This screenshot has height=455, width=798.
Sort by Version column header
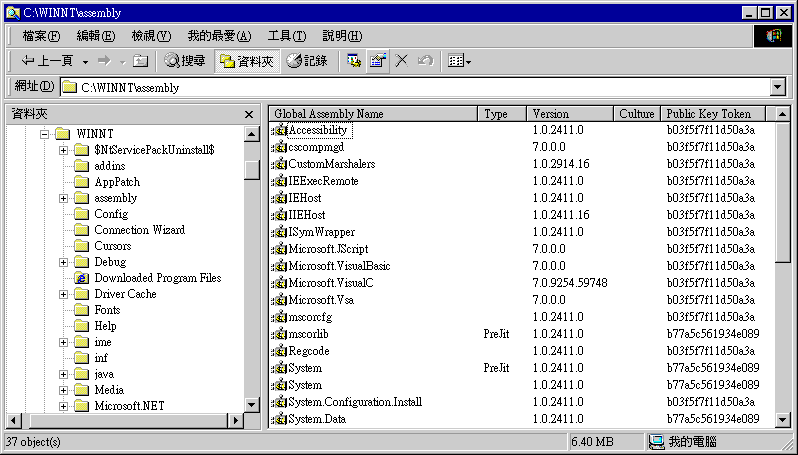pyautogui.click(x=570, y=114)
